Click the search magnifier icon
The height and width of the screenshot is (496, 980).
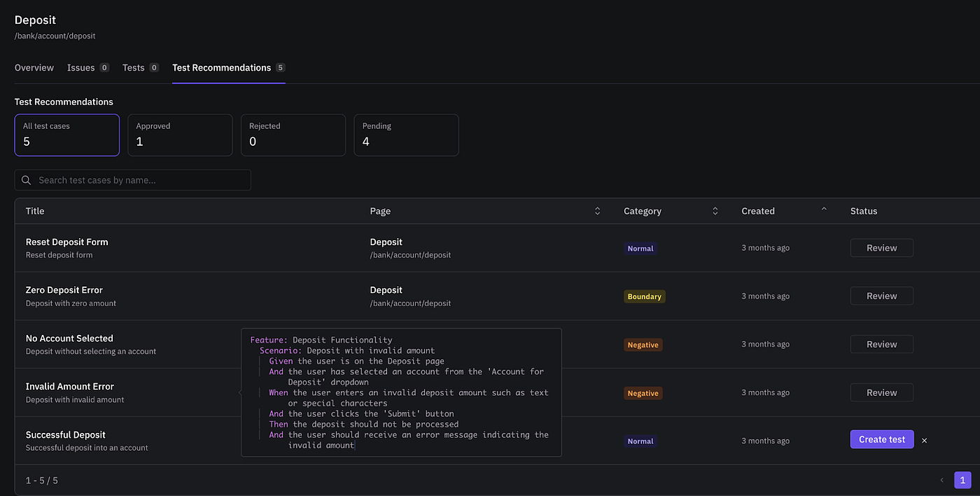tap(27, 180)
